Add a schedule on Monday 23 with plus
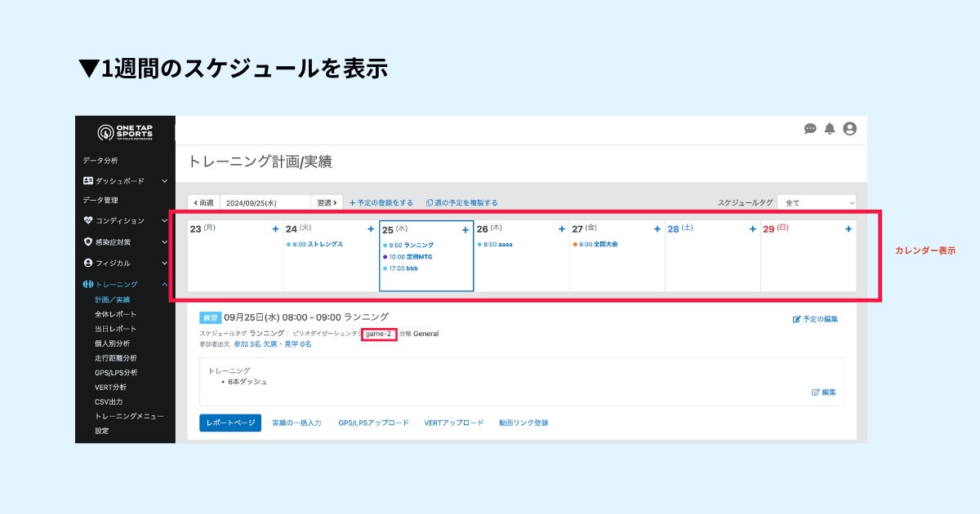This screenshot has height=514, width=980. coord(275,229)
